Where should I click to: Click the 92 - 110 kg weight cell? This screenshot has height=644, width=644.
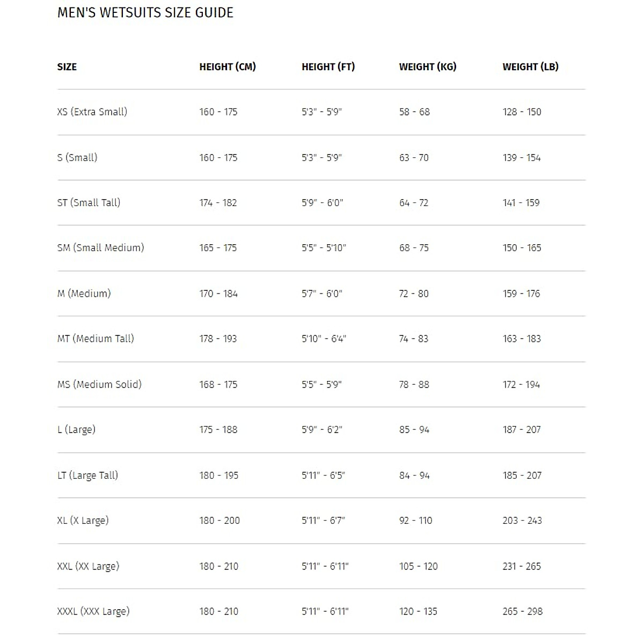click(x=415, y=521)
